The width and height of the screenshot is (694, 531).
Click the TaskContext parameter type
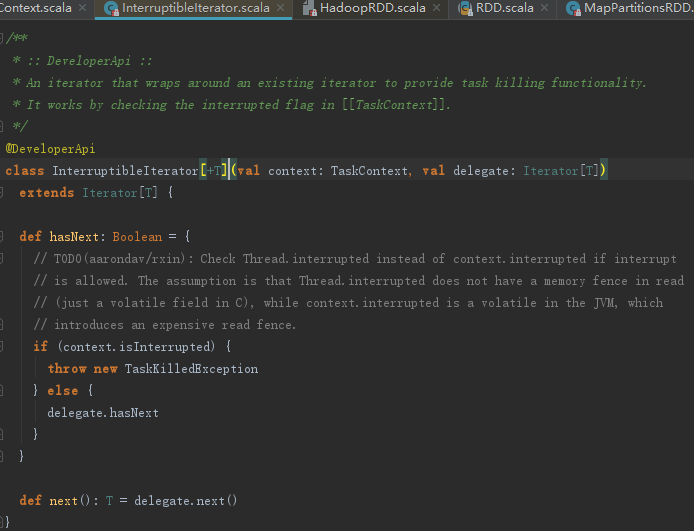[369, 171]
